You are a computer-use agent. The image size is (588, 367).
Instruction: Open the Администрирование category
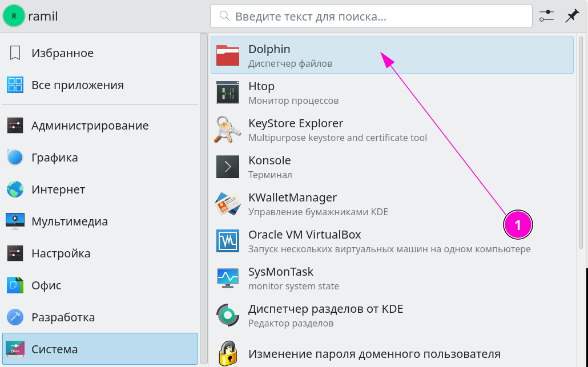[100, 125]
